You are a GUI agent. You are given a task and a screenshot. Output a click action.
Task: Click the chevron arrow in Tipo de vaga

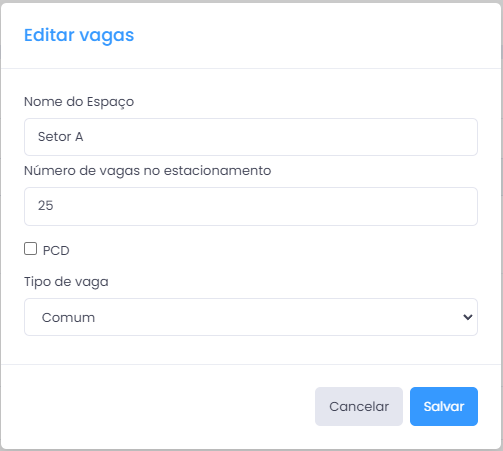click(x=468, y=317)
